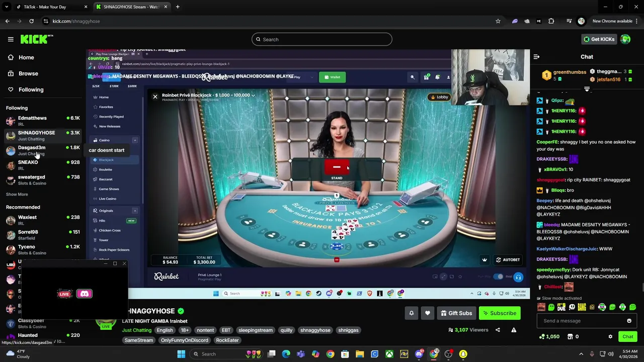This screenshot has width=644, height=362.
Task: Open the Chrome tab search dropdown
Action: 7,7
